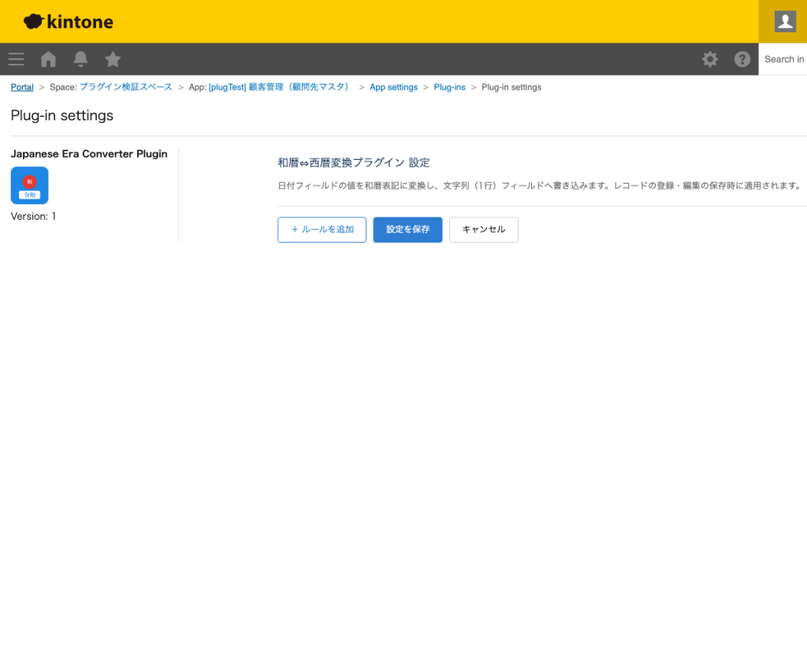Cancel plugin configuration with キャンセル
The width and height of the screenshot is (807, 672).
(x=483, y=229)
